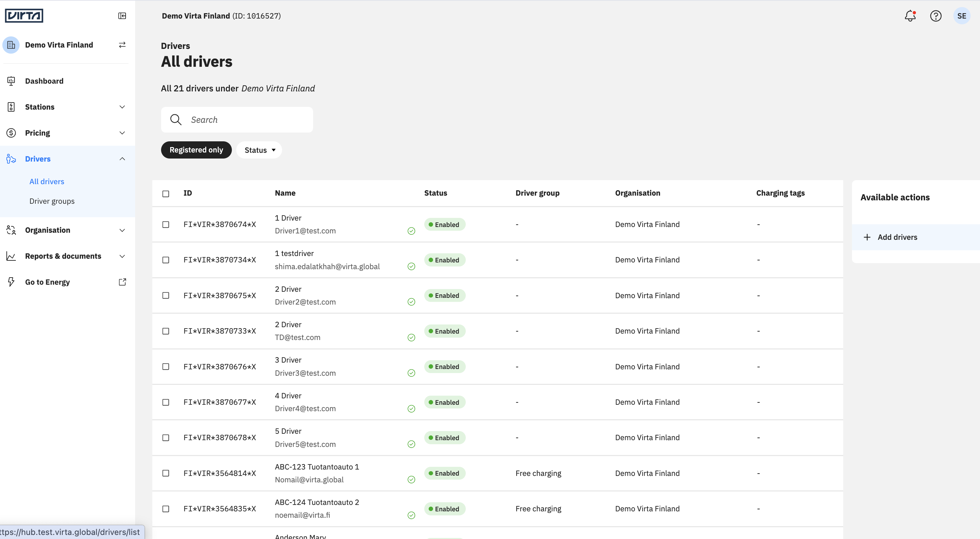Open the Status filter dropdown
This screenshot has width=980, height=539.
[x=259, y=150]
